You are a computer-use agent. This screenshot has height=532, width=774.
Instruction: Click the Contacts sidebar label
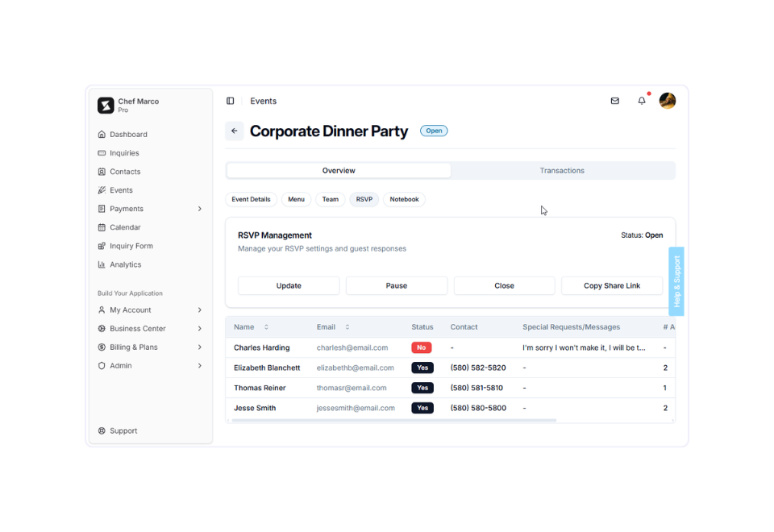point(125,172)
